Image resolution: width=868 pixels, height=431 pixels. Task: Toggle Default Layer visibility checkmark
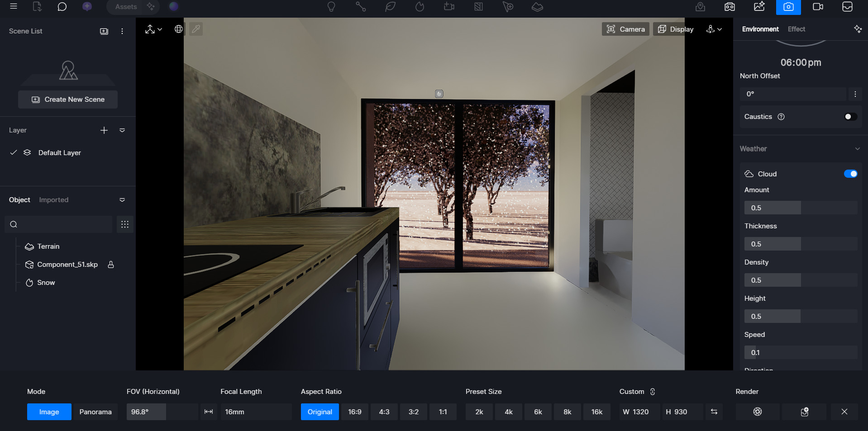click(x=14, y=153)
